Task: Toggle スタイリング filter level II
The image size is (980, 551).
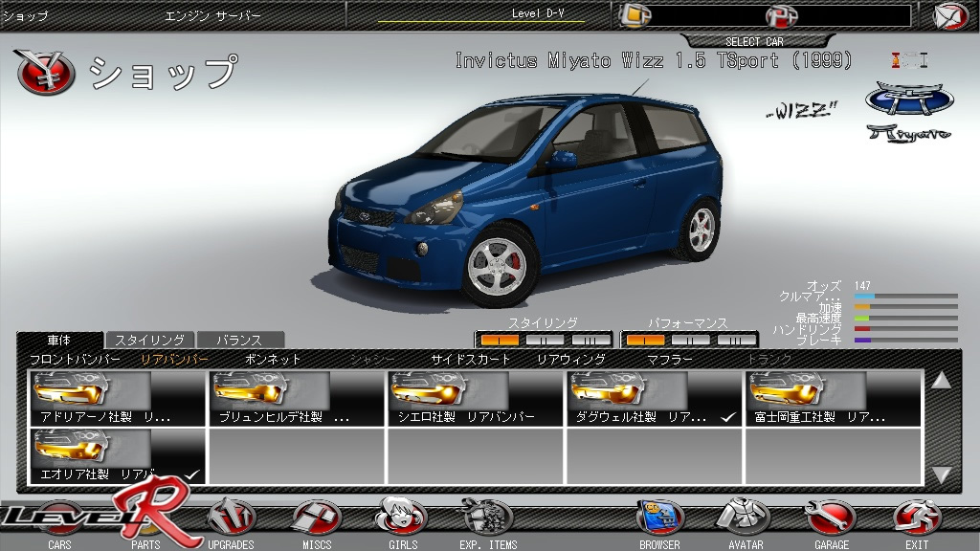Action: tap(545, 340)
